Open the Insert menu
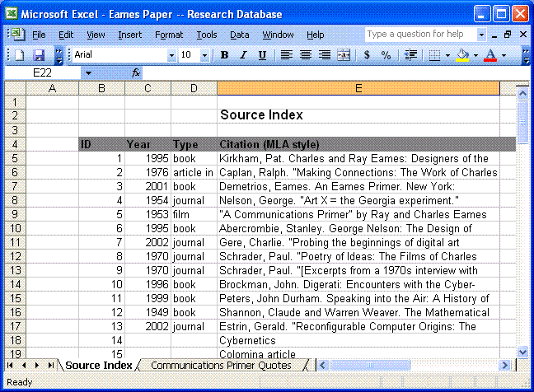The height and width of the screenshot is (392, 534). (x=129, y=35)
